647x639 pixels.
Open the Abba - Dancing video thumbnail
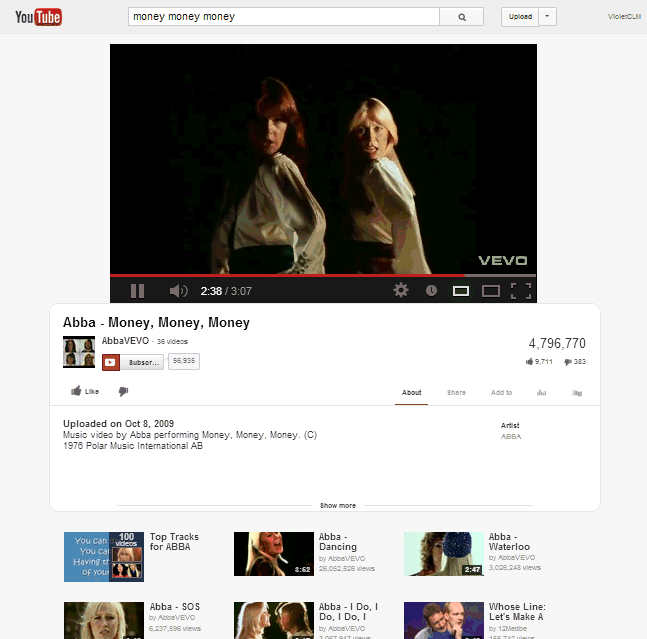(x=274, y=554)
